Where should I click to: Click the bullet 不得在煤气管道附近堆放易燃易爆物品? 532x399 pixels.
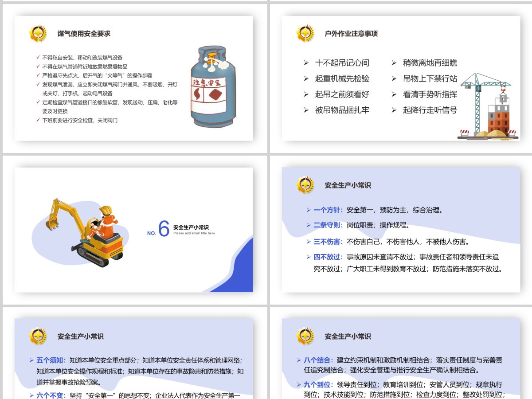click(85, 66)
